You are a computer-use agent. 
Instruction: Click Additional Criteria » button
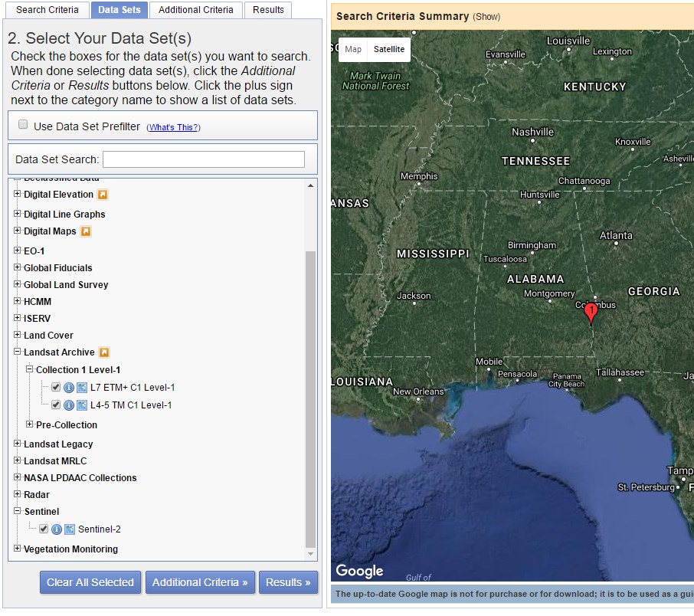200,582
